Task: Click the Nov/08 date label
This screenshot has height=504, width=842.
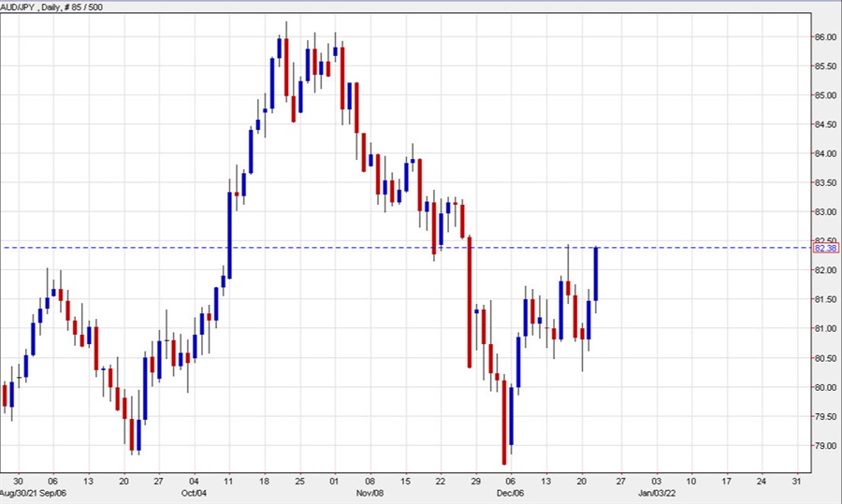Action: (370, 494)
